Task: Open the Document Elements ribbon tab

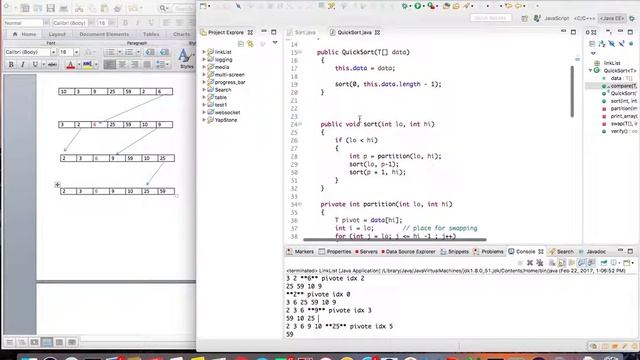Action: click(x=104, y=34)
